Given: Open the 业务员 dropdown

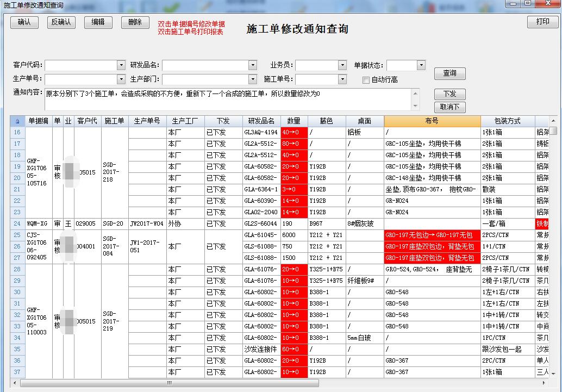Looking at the screenshot, I should [x=342, y=65].
